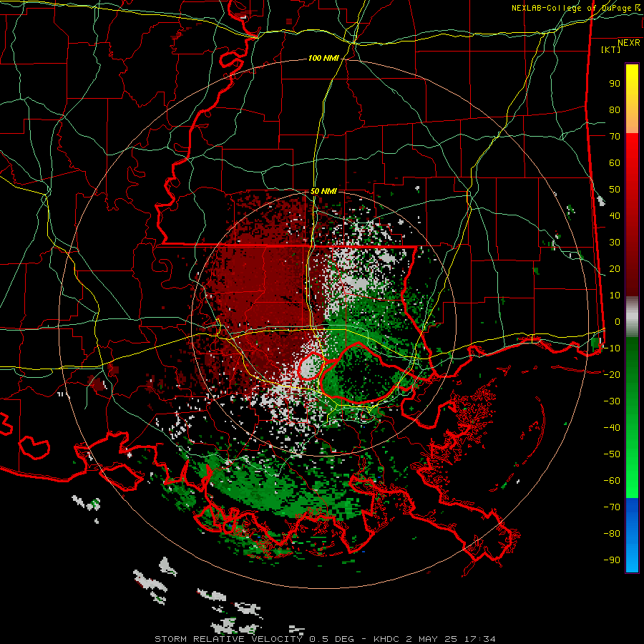
Task: Click the -80 knot scale value
Action: 612,534
